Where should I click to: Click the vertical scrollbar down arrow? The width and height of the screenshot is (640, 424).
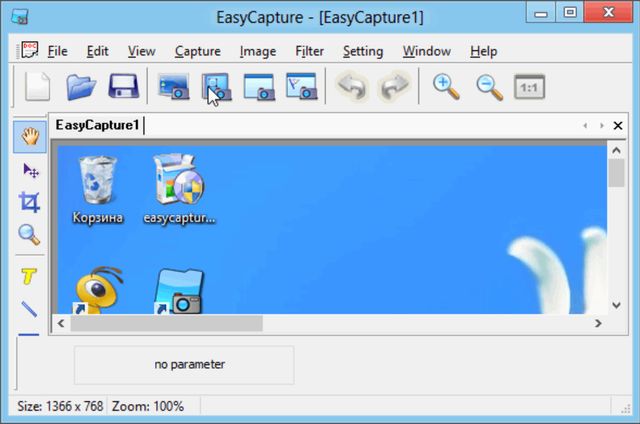pyautogui.click(x=616, y=306)
